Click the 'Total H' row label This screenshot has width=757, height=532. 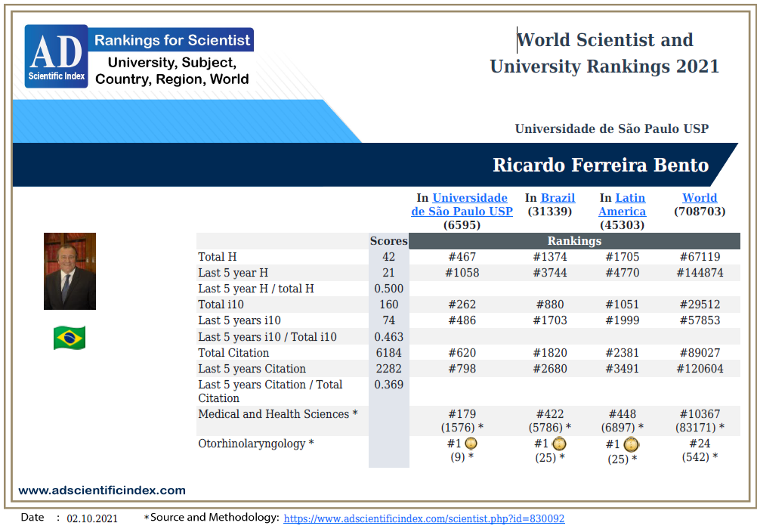[x=218, y=257]
